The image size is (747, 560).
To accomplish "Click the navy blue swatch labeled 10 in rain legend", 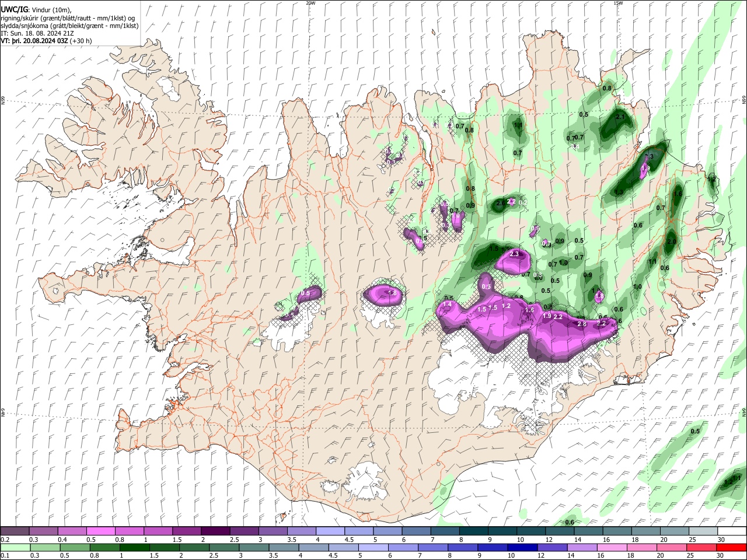I will (x=522, y=547).
